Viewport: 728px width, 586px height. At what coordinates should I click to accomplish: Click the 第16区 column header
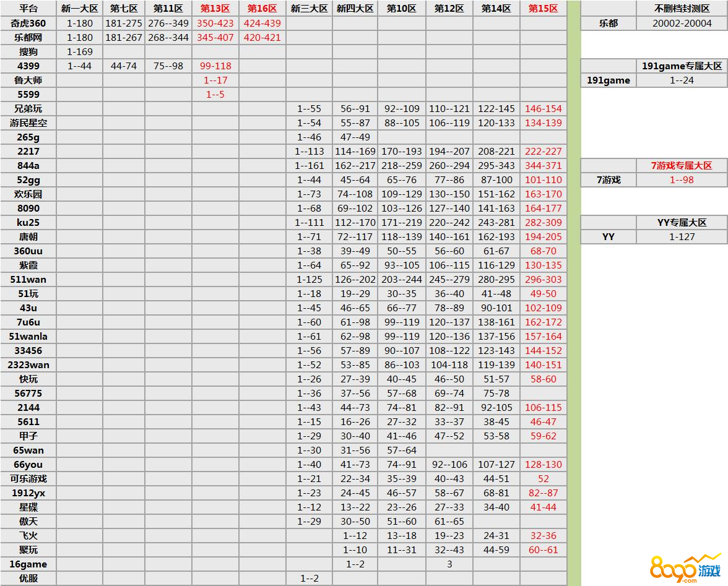point(262,9)
